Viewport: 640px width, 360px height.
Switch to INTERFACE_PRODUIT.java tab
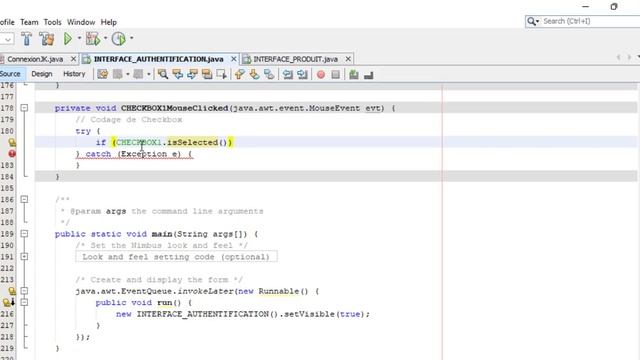(x=296, y=59)
